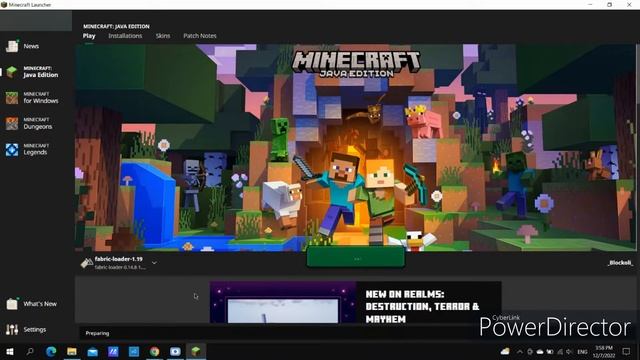
Task: Open the weather icon in system tray
Action: click(505, 351)
